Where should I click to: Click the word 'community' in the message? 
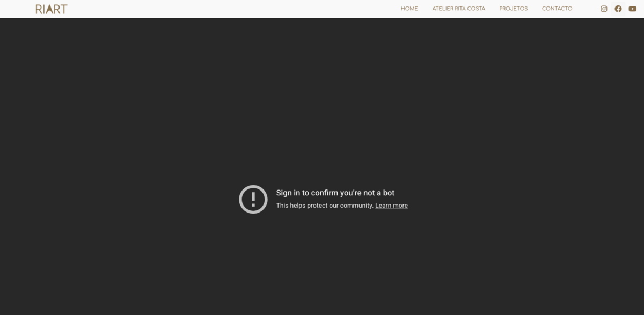[x=356, y=206]
